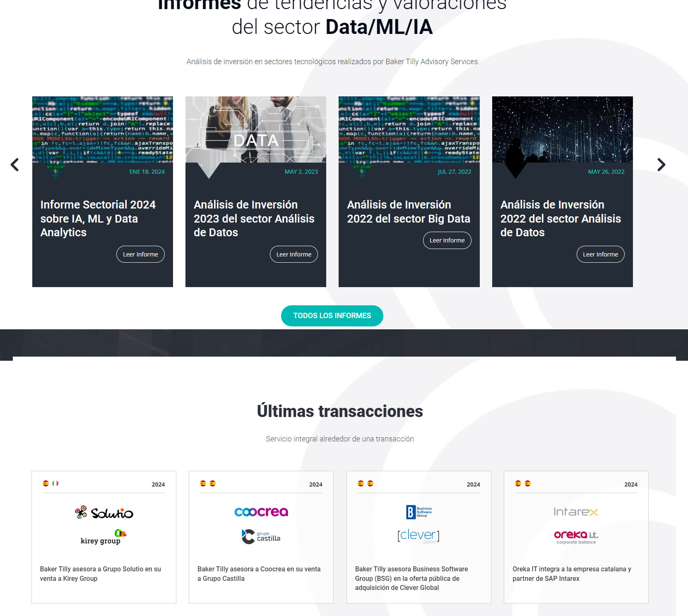This screenshot has width=688, height=616.
Task: Click the Solutio logo
Action: (104, 513)
